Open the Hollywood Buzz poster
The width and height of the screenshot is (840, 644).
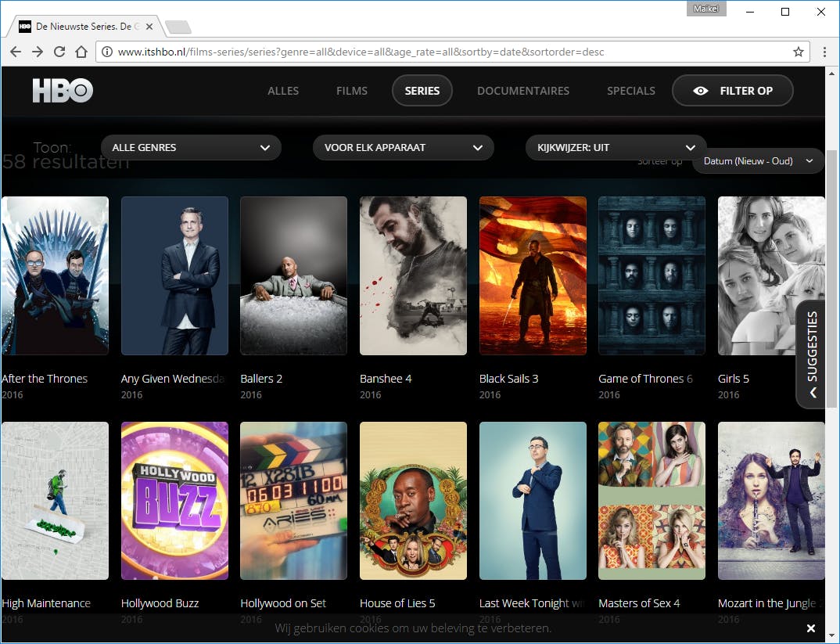tap(174, 501)
